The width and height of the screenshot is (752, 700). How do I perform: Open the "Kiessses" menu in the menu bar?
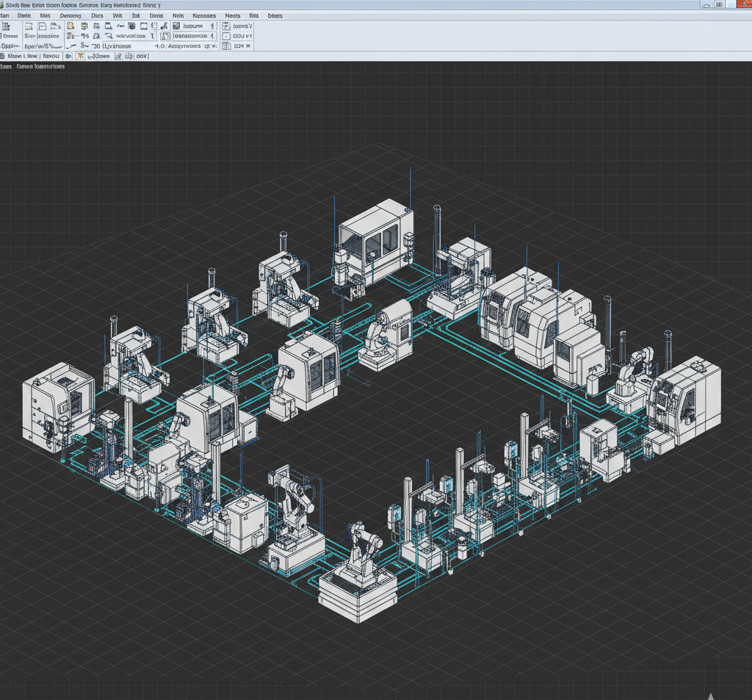204,15
